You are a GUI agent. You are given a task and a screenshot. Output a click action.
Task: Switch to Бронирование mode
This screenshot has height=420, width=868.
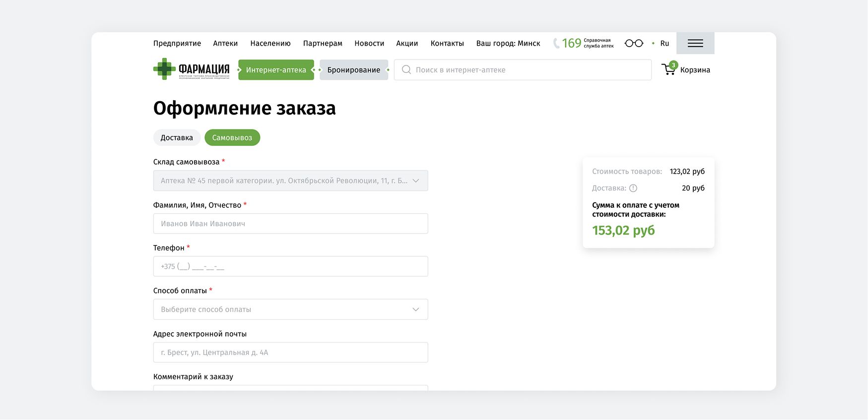353,70
